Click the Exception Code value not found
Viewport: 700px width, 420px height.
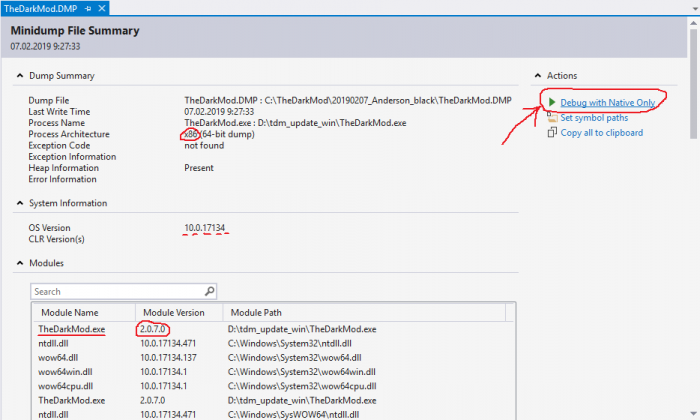204,146
